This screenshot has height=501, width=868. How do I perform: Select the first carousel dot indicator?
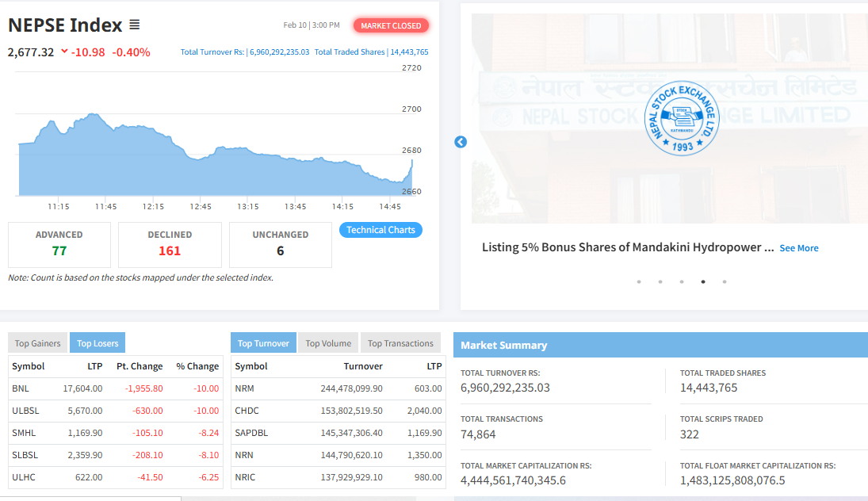pos(639,281)
